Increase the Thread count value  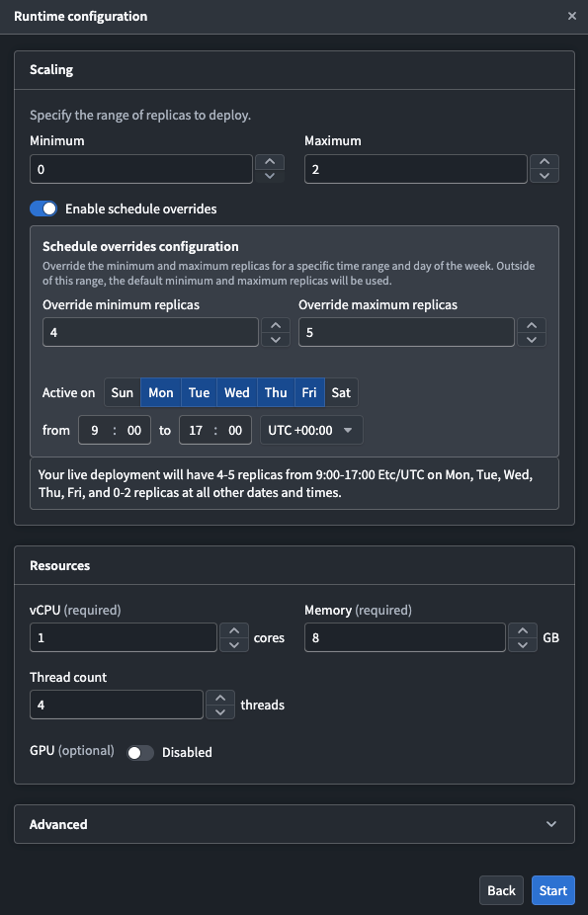click(x=220, y=698)
